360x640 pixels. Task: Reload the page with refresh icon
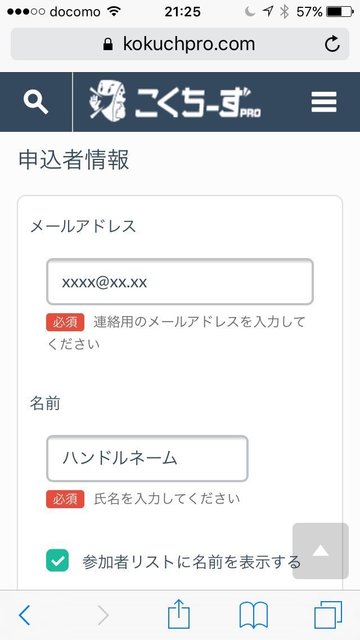pyautogui.click(x=332, y=44)
